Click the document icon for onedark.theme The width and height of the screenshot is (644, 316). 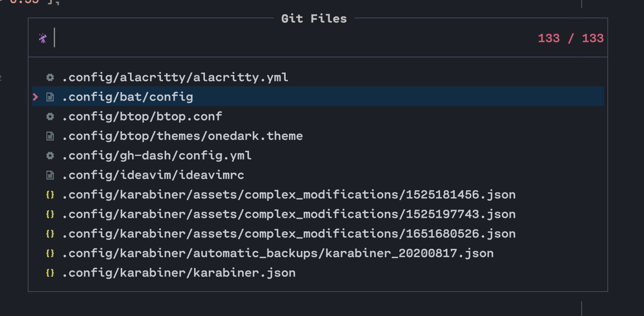coord(49,136)
